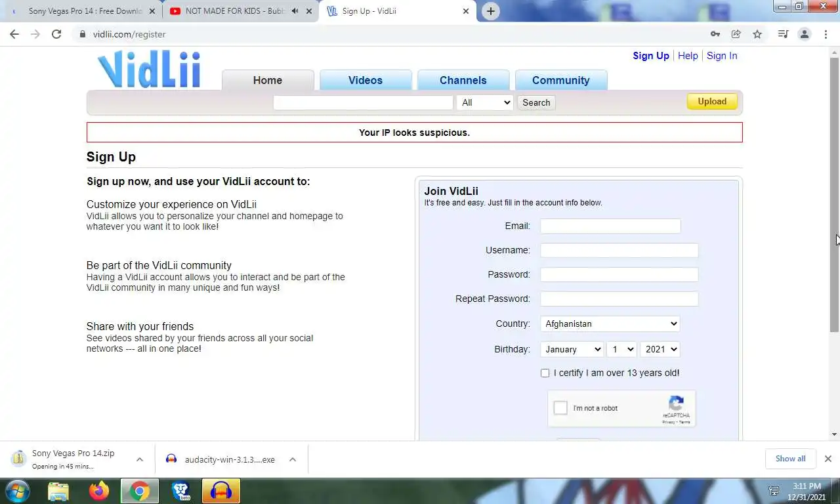The image size is (840, 504).
Task: Click the scrollbar up arrow
Action: [834, 51]
